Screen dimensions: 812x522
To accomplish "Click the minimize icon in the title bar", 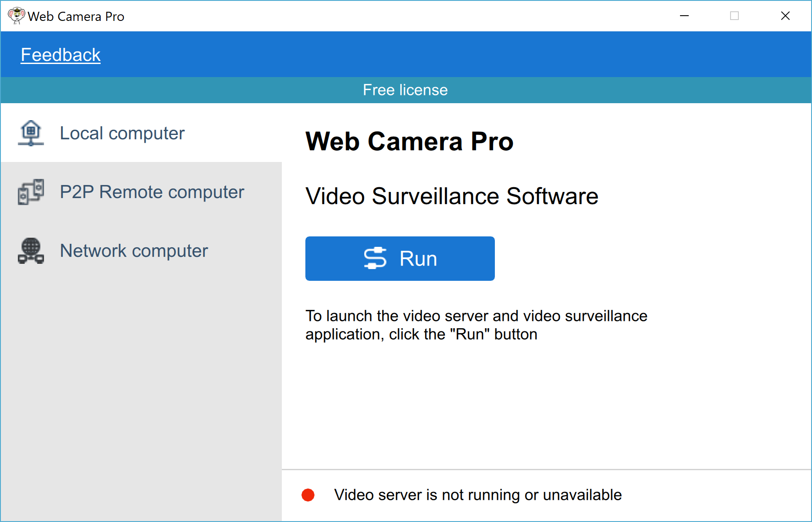I will pos(684,16).
